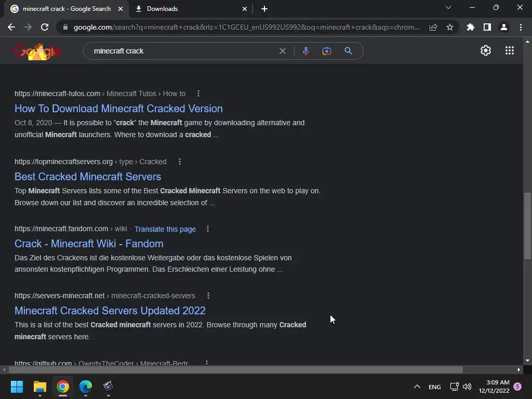The height and width of the screenshot is (399, 532).
Task: Open About this result for topminecraftservers.org
Action: coord(179,162)
